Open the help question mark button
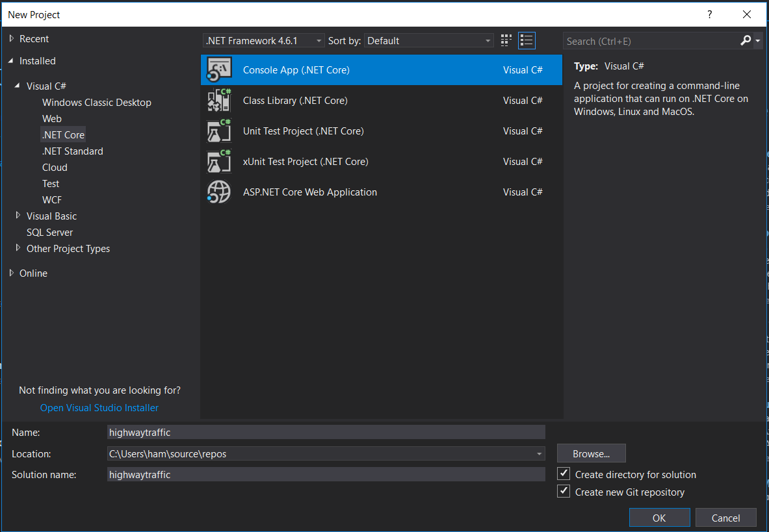Image resolution: width=769 pixels, height=532 pixels. 709,14
